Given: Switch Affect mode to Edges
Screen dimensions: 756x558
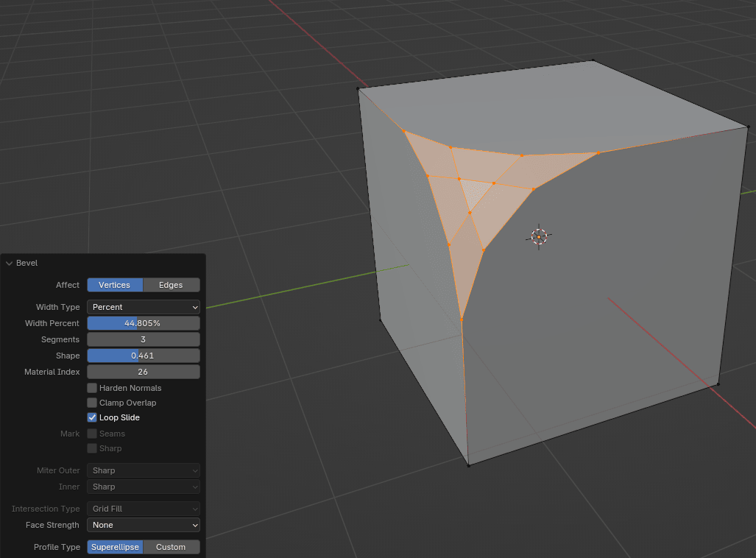Looking at the screenshot, I should [x=171, y=285].
